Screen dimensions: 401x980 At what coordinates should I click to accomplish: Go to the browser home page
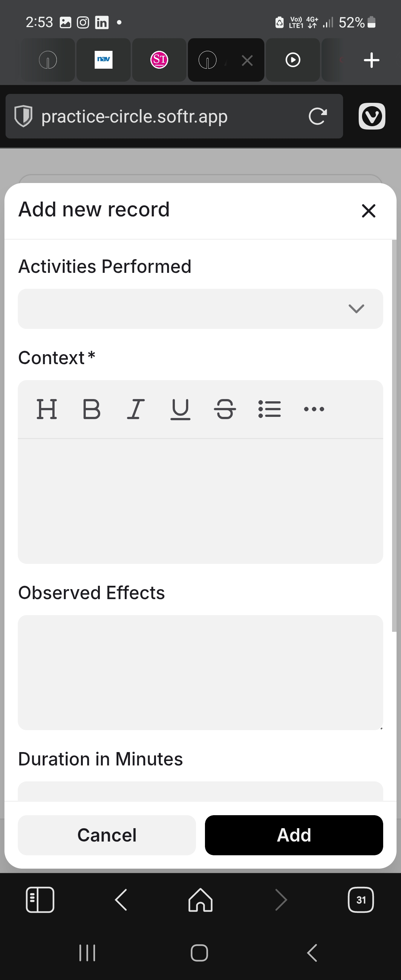[x=200, y=900]
